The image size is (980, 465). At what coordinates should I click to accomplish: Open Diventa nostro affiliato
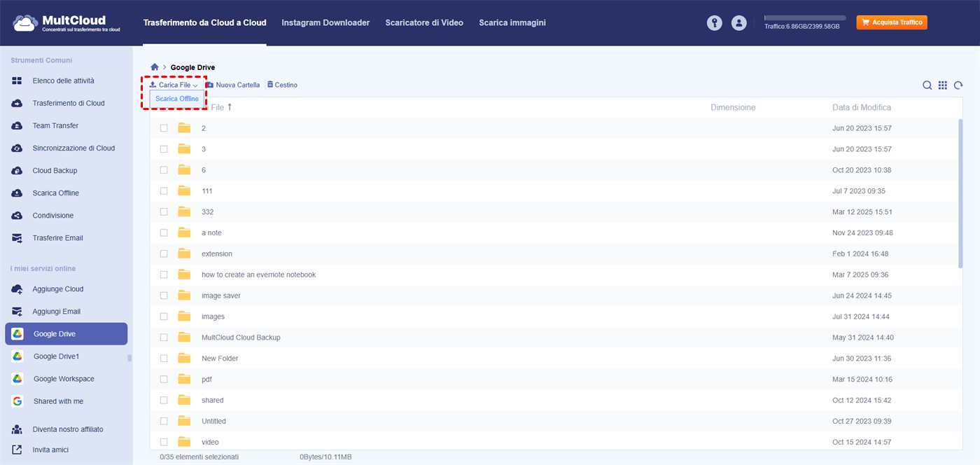[x=67, y=429]
